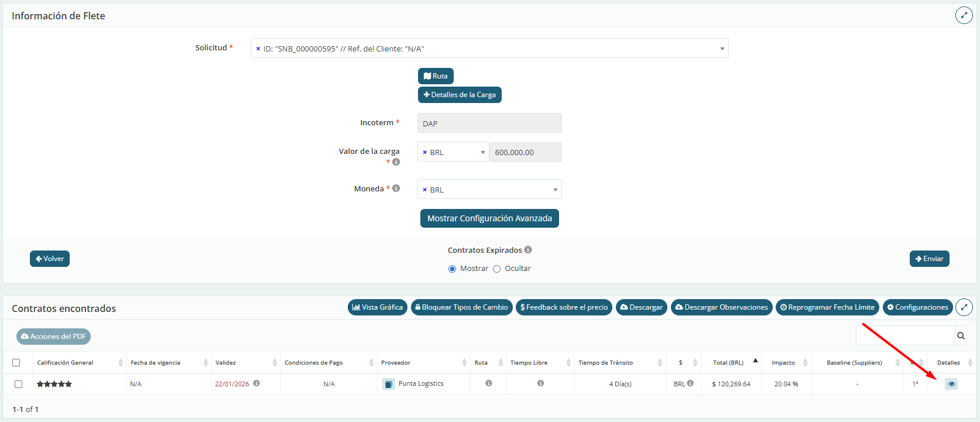
Task: Click Punta Logistics provider document icon
Action: pos(388,384)
